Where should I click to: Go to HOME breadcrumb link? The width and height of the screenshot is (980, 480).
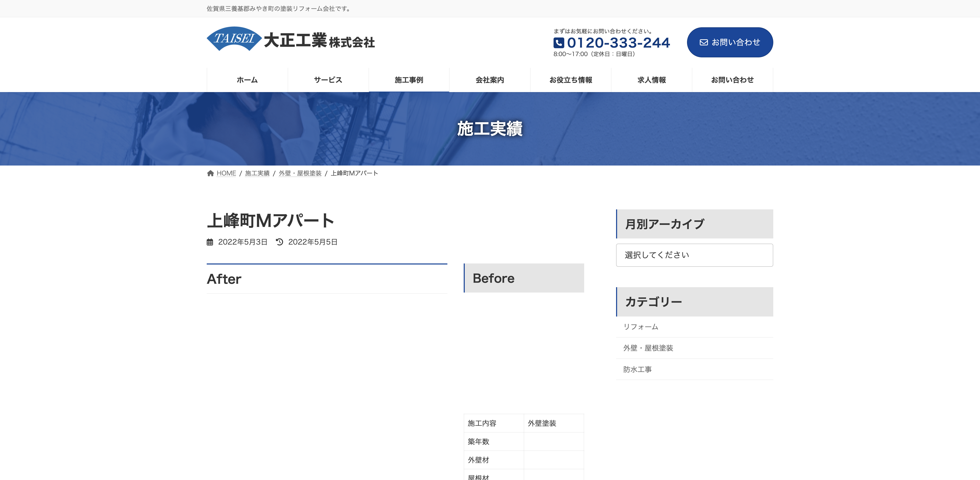(x=226, y=173)
